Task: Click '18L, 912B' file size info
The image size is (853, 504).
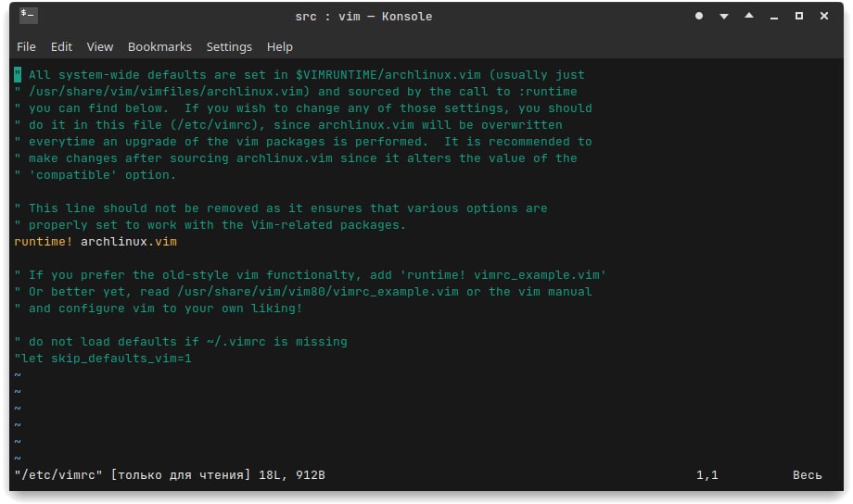Action: 291,474
